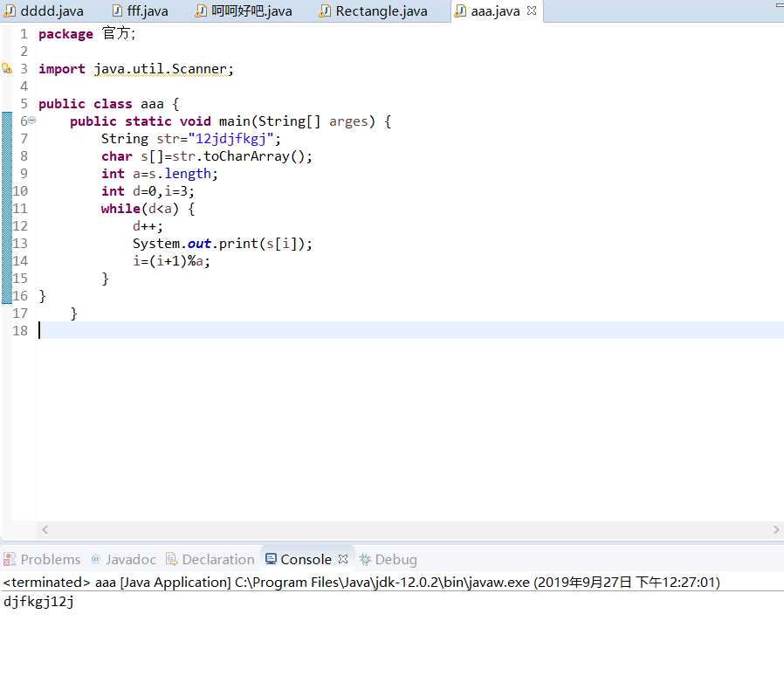The height and width of the screenshot is (683, 784).
Task: Click the Java file icon on 呵呵好吧.java tab
Action: tap(201, 11)
